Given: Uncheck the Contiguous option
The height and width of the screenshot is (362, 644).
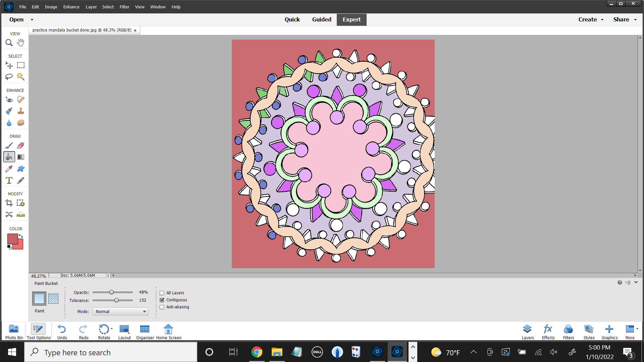Looking at the screenshot, I should pos(162,300).
